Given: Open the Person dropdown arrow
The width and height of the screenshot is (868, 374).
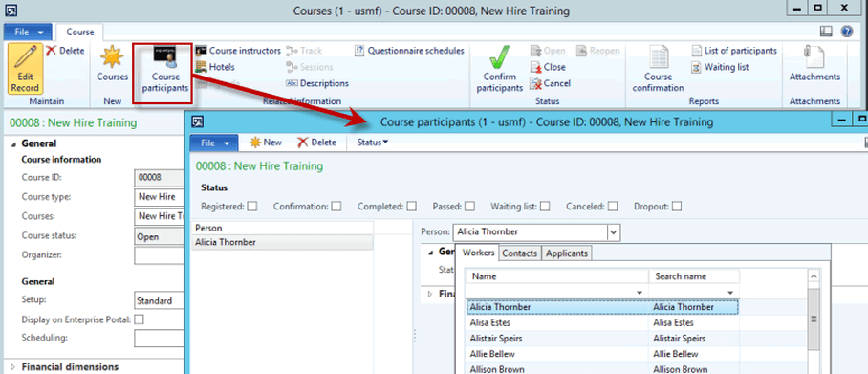Looking at the screenshot, I should tap(614, 232).
